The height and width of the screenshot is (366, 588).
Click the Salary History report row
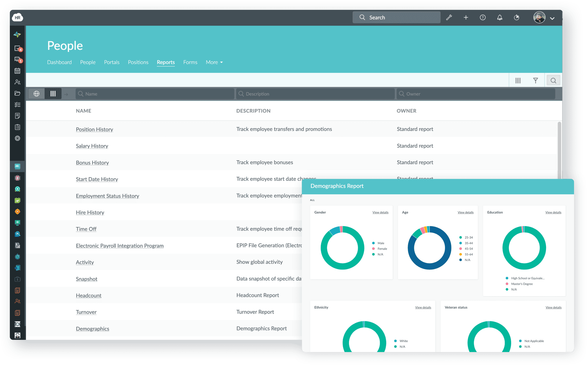pos(91,145)
